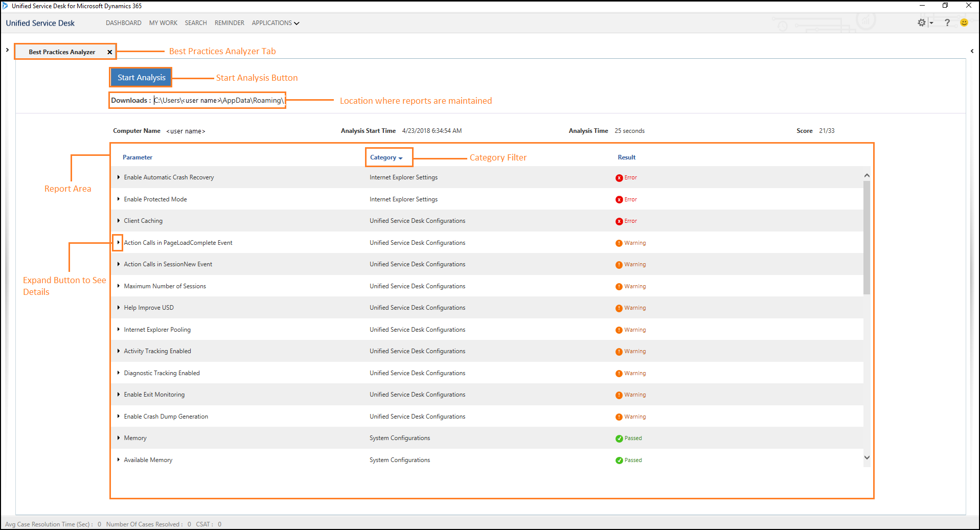The image size is (980, 530).
Task: Click the warning icon for Action Calls in PageLoadComplete Event
Action: coord(619,243)
